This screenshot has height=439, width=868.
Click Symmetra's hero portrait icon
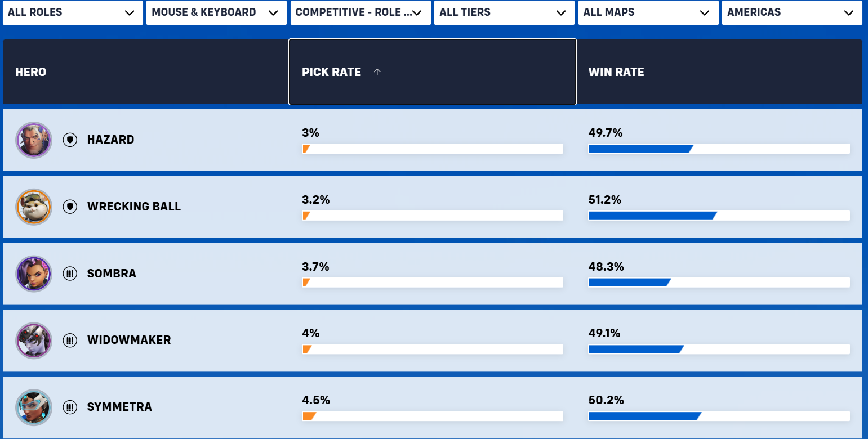(x=34, y=407)
